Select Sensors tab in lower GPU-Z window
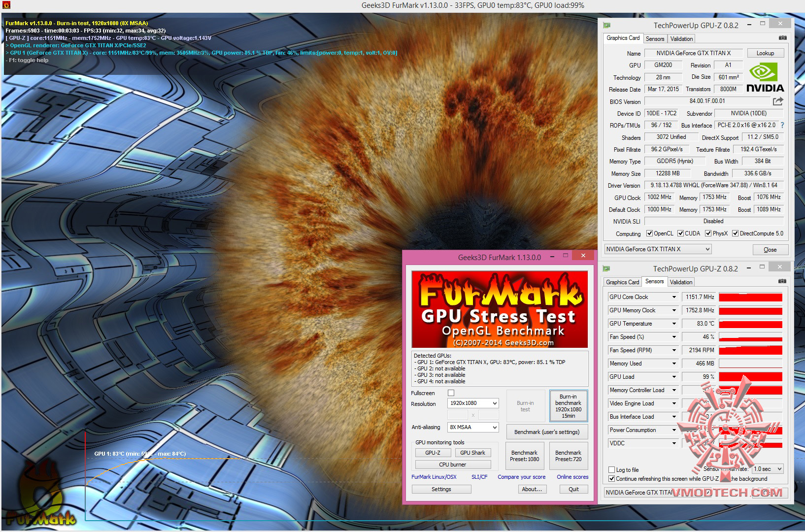Viewport: 805px width, 532px height. (655, 281)
